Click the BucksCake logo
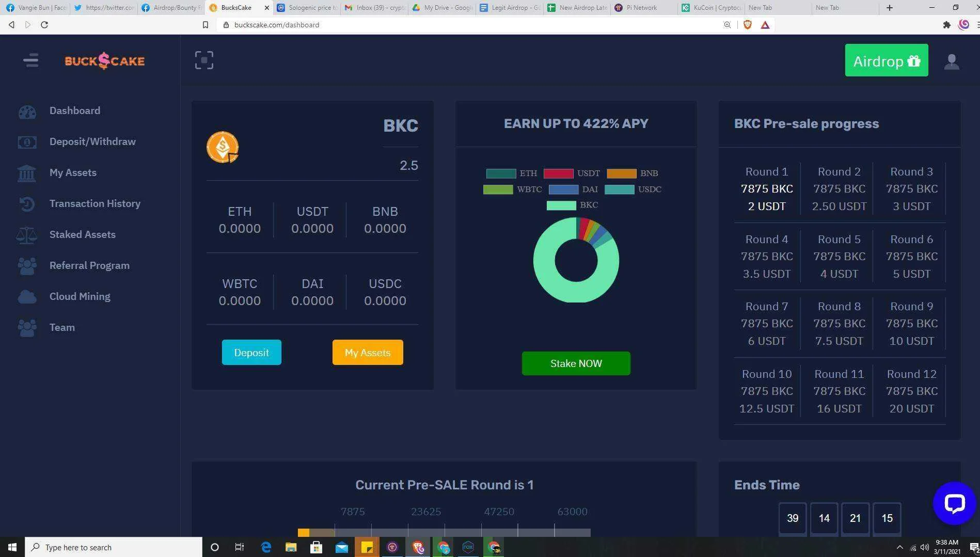 click(105, 61)
